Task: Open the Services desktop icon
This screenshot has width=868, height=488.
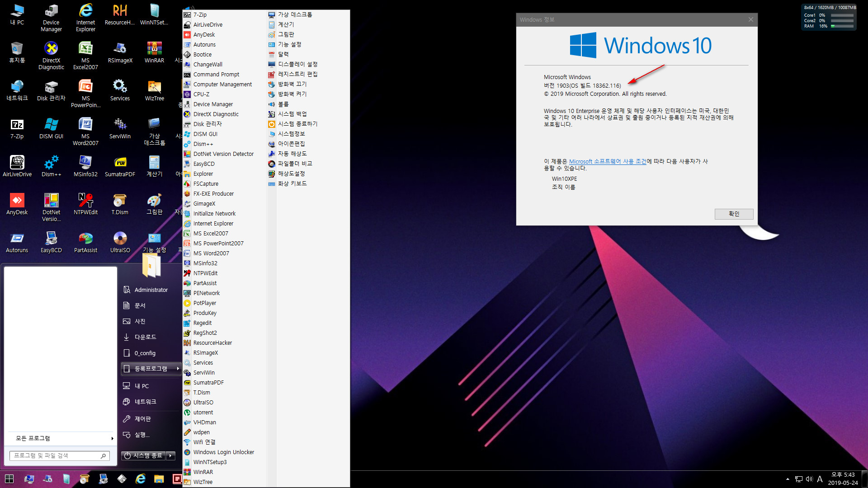Action: 120,90
